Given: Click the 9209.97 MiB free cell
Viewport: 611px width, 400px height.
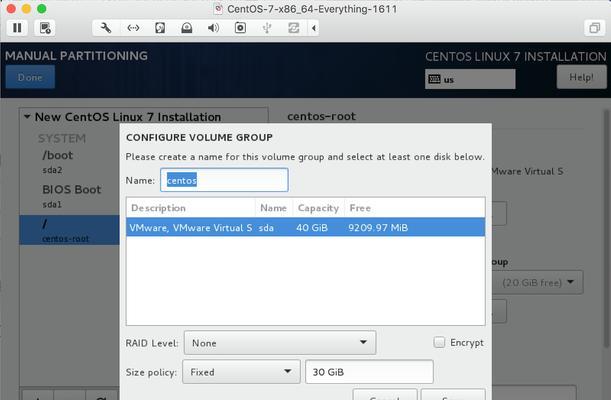Looking at the screenshot, I should (378, 227).
